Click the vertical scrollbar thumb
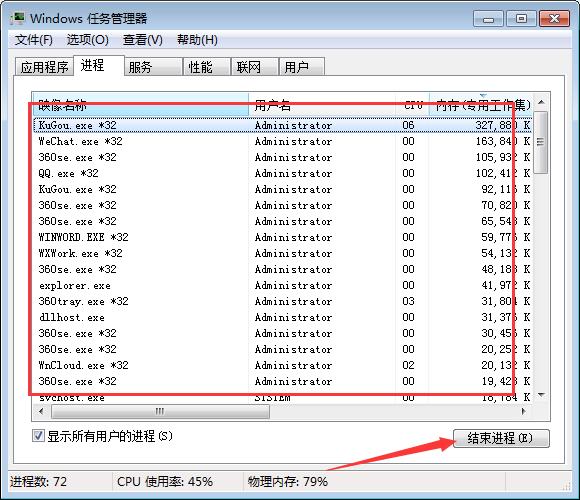This screenshot has width=580, height=500. [x=541, y=142]
